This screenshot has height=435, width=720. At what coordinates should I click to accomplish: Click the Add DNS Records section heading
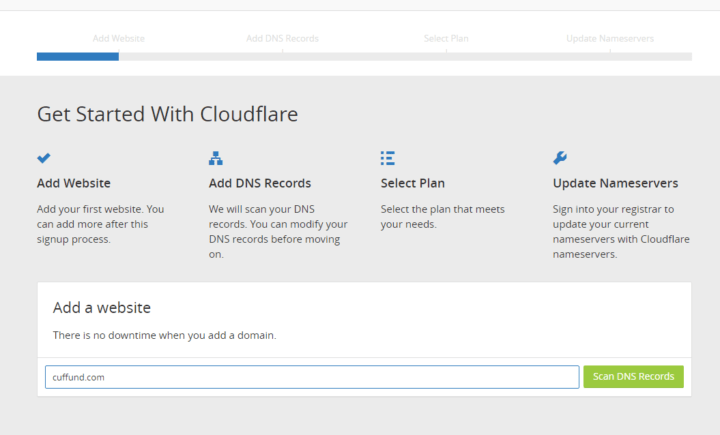260,183
